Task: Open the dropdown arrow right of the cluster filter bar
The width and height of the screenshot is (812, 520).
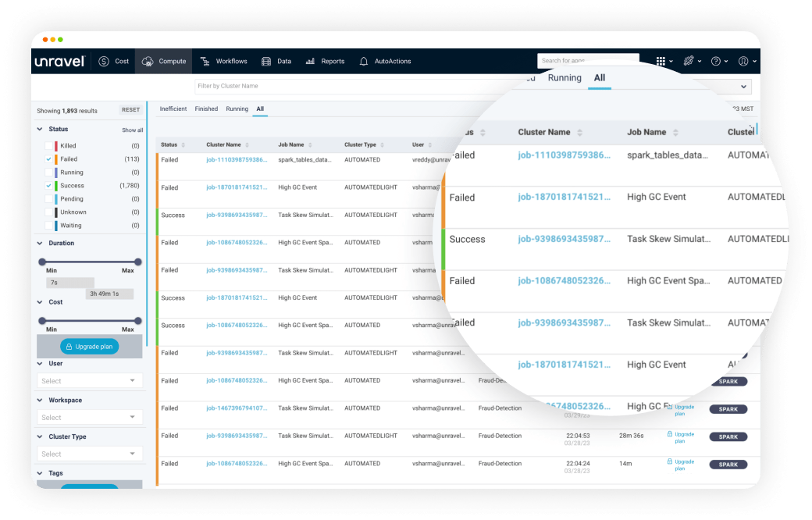Action: (743, 87)
